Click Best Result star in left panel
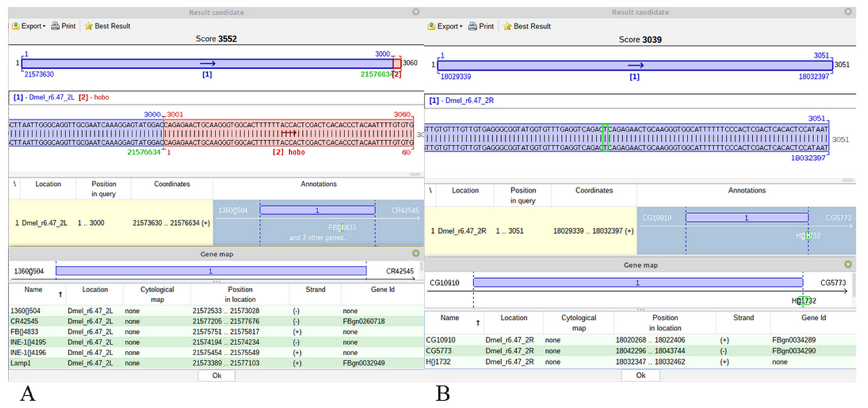 point(88,26)
